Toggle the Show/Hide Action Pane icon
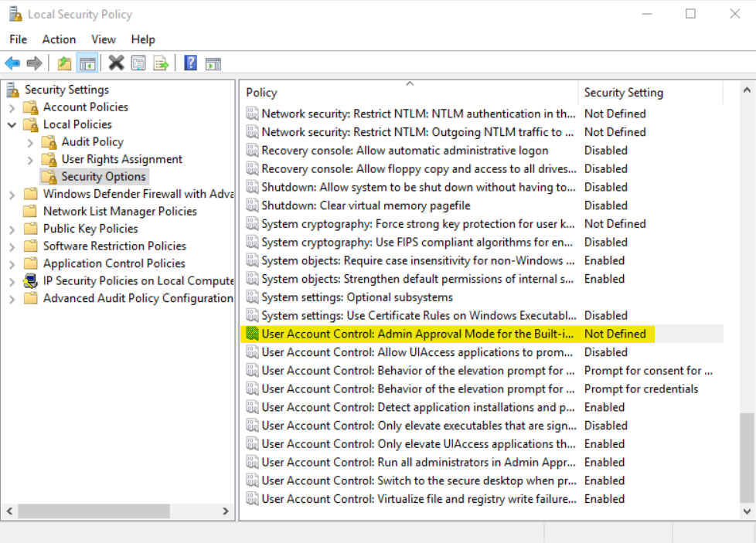This screenshot has height=543, width=756. [213, 63]
